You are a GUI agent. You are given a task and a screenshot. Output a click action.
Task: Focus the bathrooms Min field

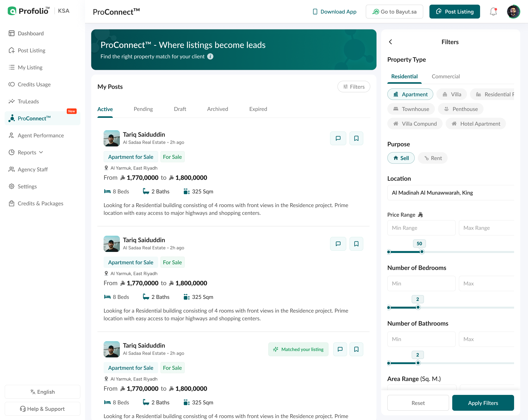click(x=421, y=339)
